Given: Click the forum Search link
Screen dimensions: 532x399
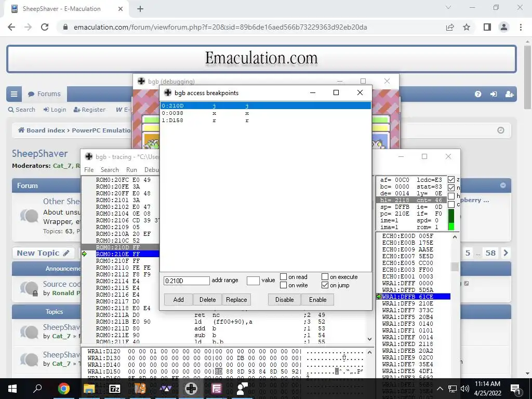Looking at the screenshot, I should 22,110.
